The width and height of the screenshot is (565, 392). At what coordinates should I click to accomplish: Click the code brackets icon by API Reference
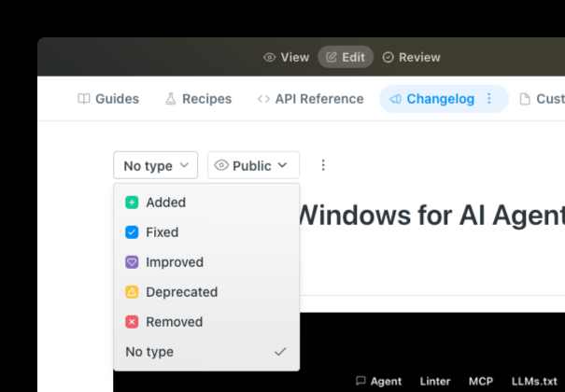point(263,99)
